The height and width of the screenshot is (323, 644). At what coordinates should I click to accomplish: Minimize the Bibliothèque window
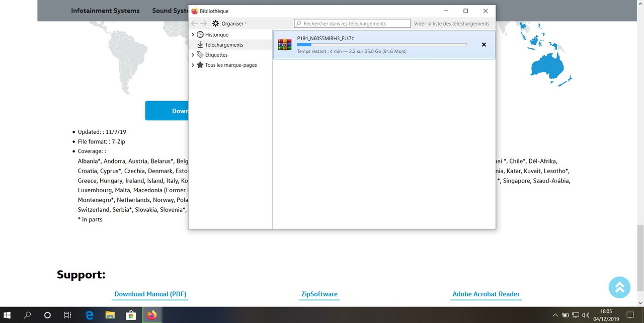point(446,11)
